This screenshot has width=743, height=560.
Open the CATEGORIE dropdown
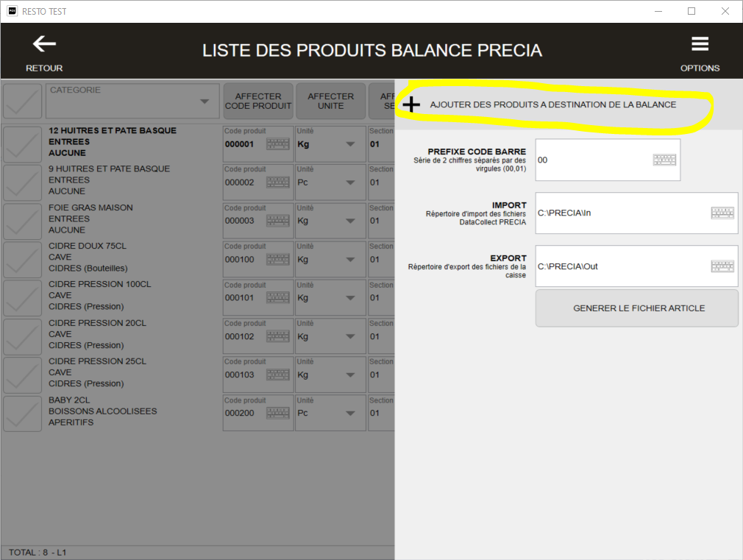(132, 101)
